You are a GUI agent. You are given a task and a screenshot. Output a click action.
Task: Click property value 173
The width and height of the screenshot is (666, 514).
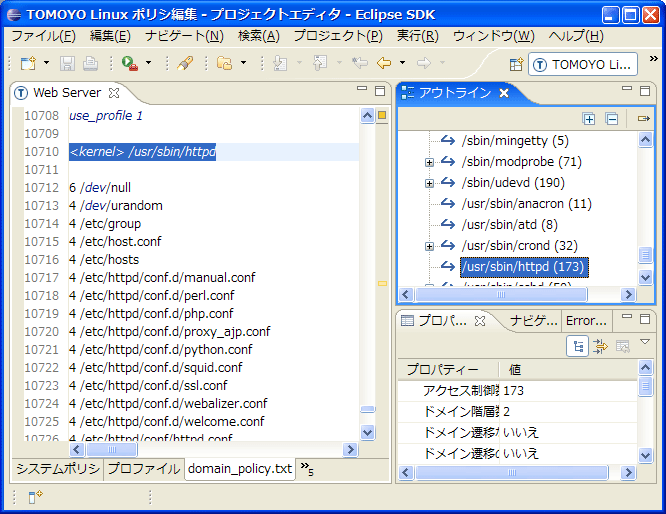tap(514, 390)
